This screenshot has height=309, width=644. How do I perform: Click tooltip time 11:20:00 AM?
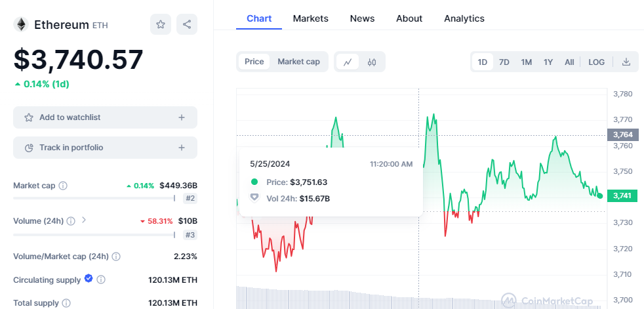click(x=391, y=164)
